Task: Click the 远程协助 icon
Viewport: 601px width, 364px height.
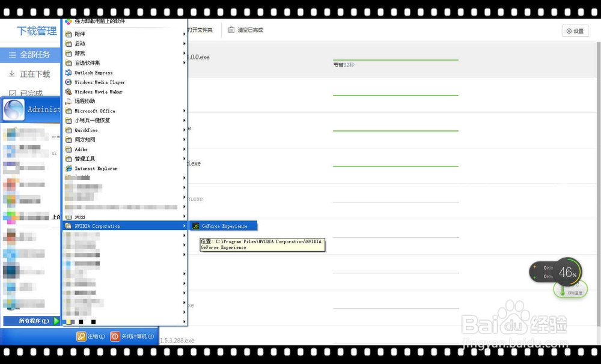Action: pyautogui.click(x=69, y=101)
